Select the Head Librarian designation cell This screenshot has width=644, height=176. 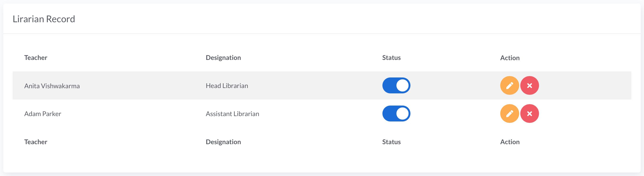[x=227, y=86]
